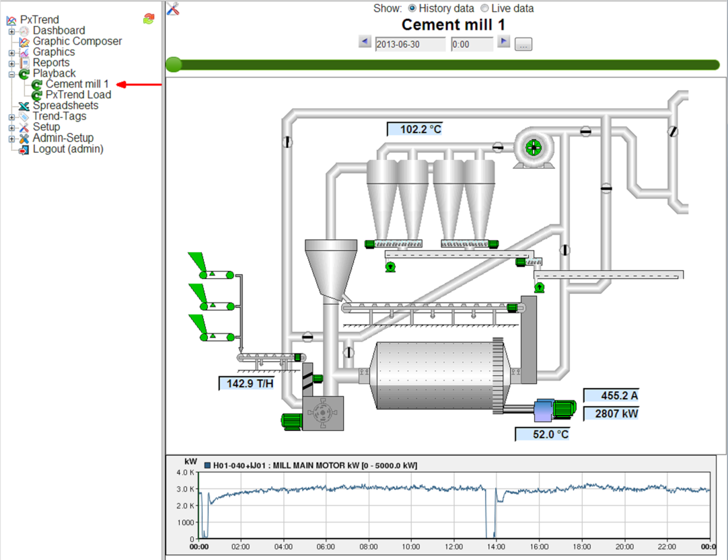
Task: Click the refresh icon beside PxTrend
Action: tap(149, 19)
